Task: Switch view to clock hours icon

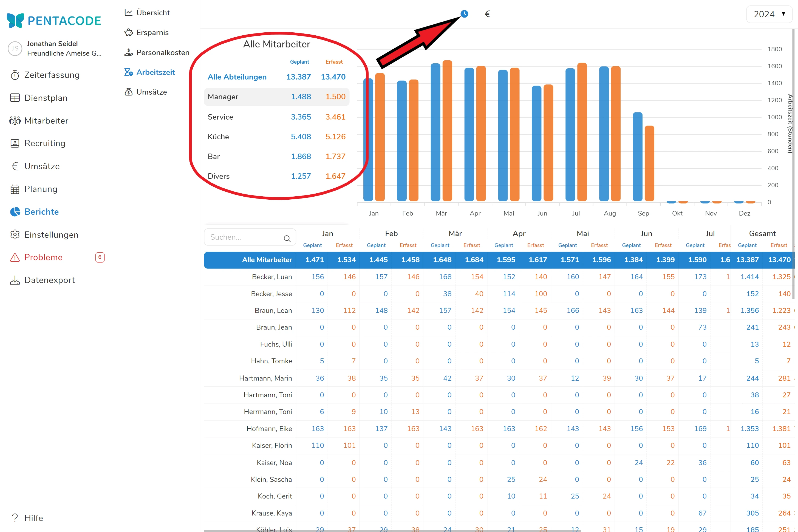Action: tap(464, 14)
